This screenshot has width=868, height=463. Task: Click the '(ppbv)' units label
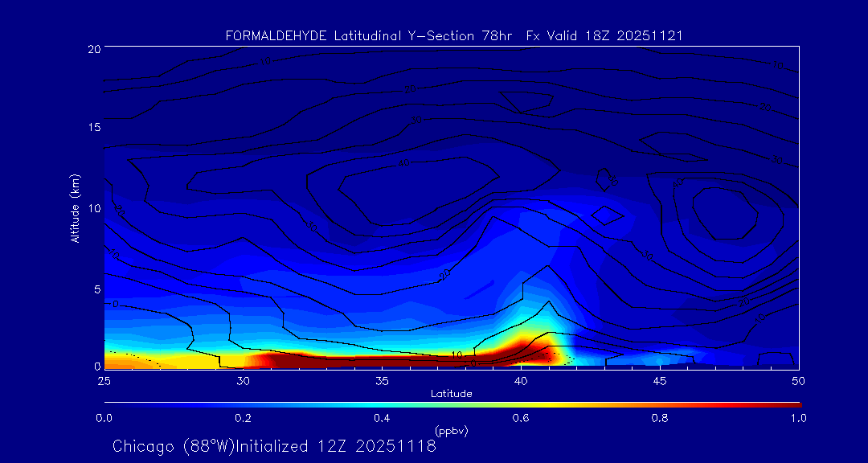451,431
